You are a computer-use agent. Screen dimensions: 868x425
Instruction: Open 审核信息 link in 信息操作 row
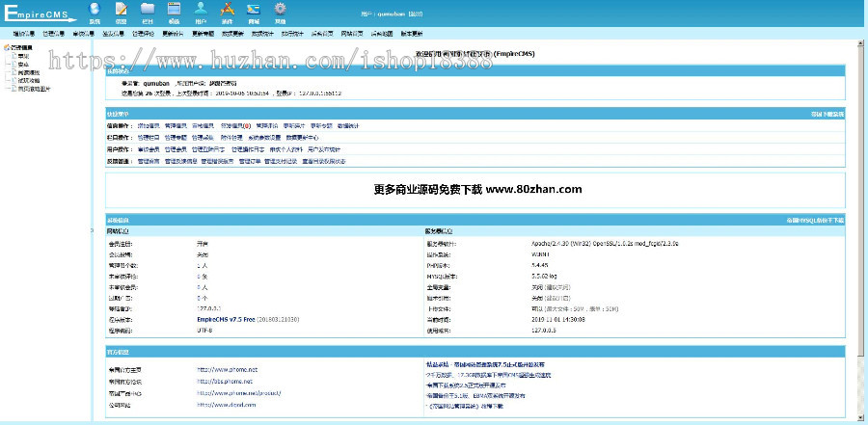pos(203,125)
